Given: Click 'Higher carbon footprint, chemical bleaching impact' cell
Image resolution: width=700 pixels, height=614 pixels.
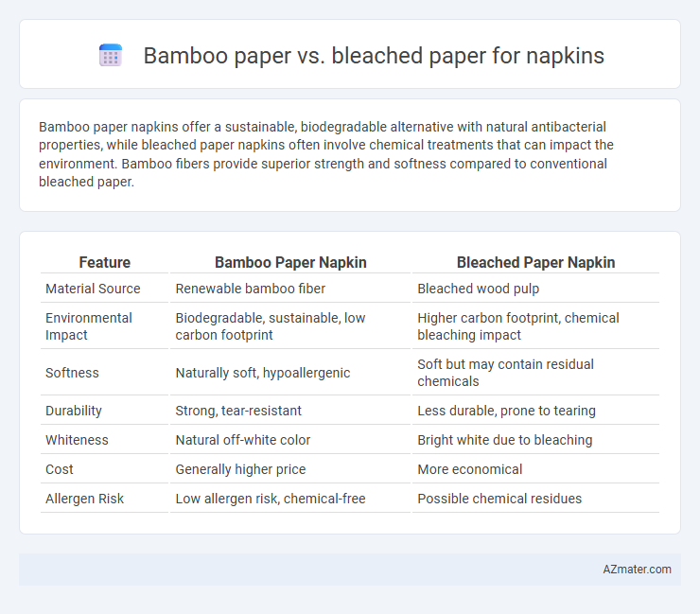Looking at the screenshot, I should [x=518, y=326].
